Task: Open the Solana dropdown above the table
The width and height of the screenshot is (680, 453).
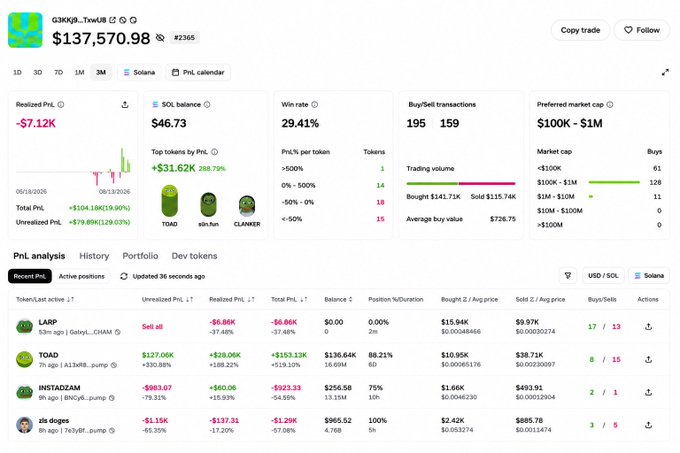Action: (x=649, y=276)
